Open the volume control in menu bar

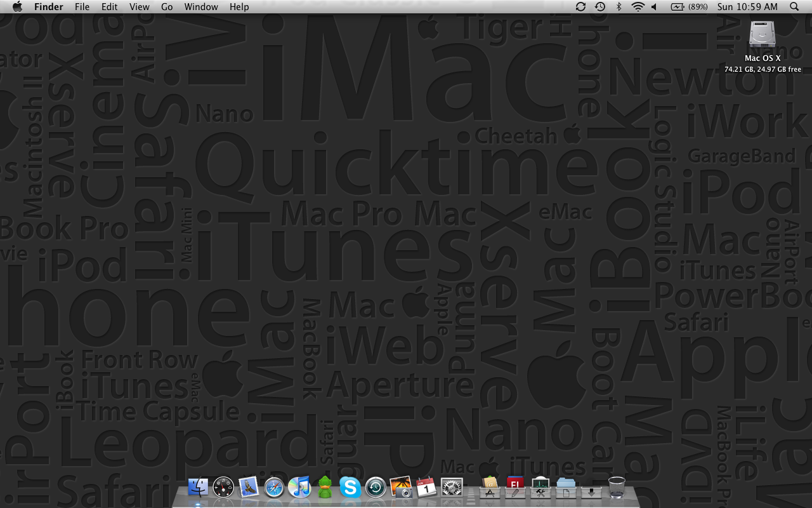coord(655,7)
